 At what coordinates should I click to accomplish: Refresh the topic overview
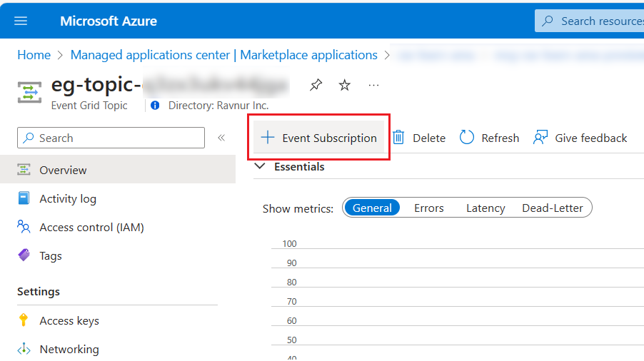click(x=489, y=138)
